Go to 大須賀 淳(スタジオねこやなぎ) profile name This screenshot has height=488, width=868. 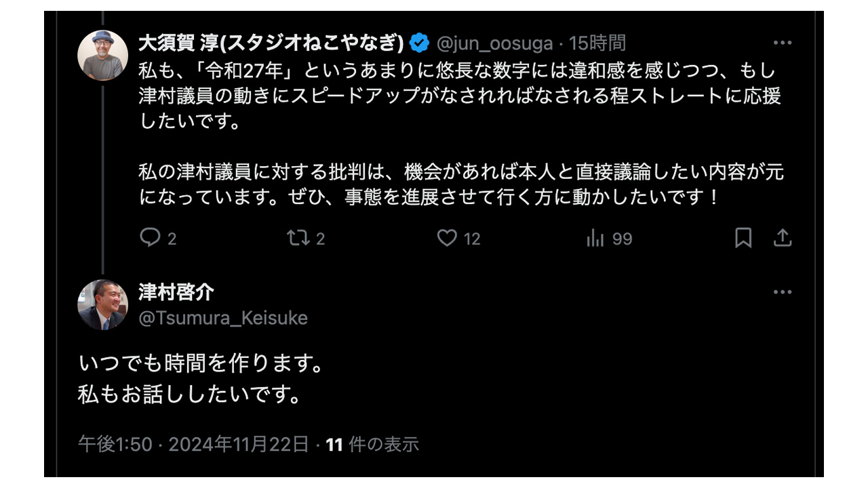click(271, 43)
